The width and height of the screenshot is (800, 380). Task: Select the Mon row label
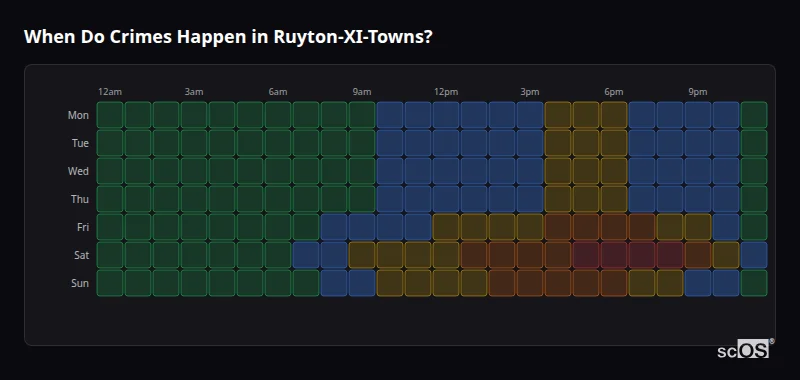click(78, 115)
